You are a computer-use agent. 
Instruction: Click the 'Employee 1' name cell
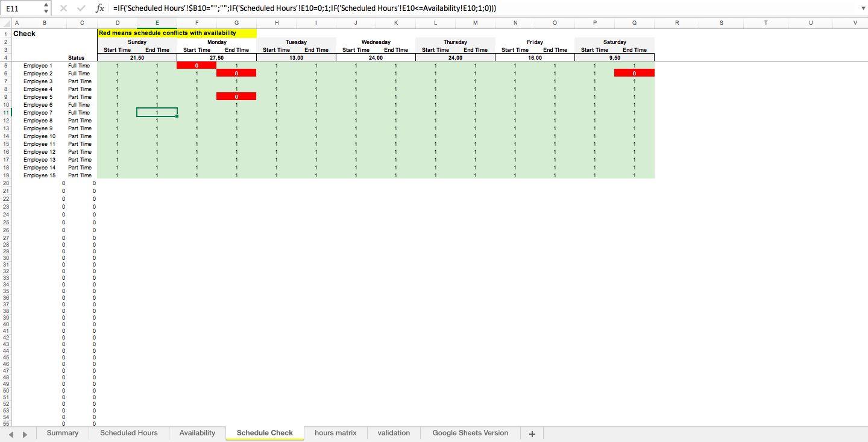[38, 65]
